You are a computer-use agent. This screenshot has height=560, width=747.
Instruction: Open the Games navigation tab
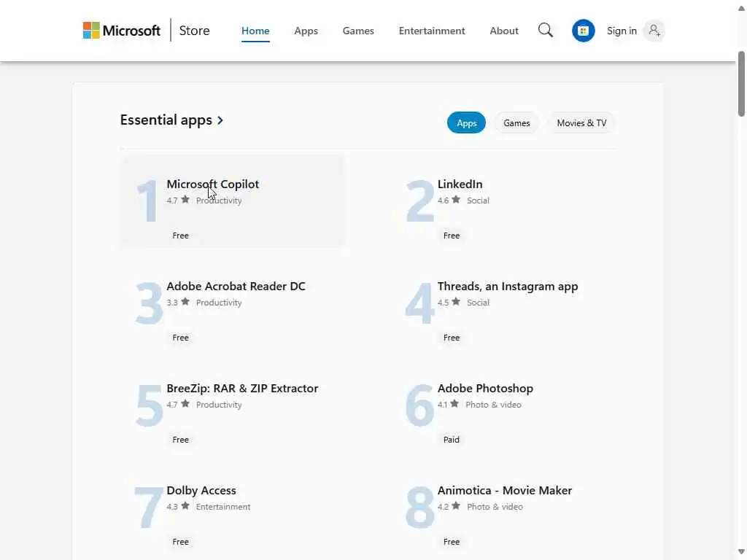click(358, 31)
